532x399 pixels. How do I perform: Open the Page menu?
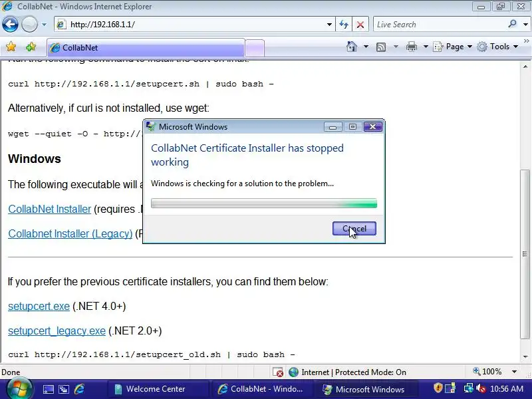point(453,47)
